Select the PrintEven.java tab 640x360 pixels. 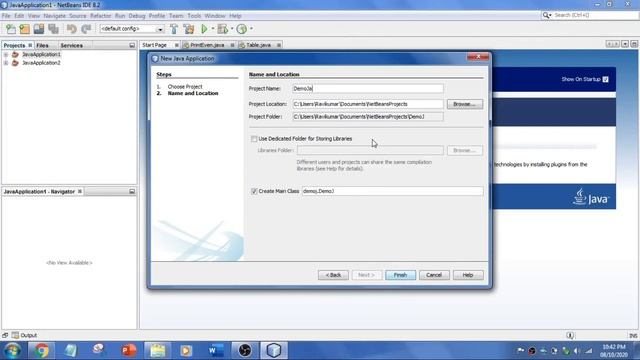207,45
